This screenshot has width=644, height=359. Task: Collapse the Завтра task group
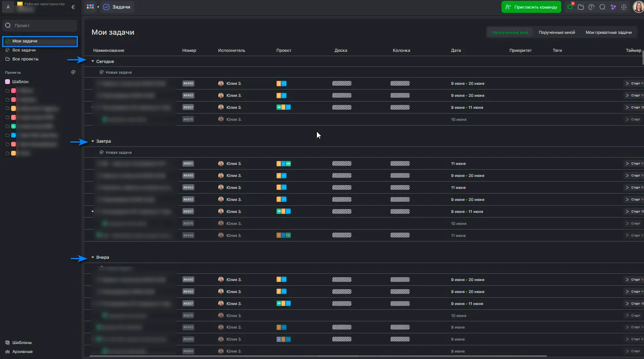point(92,141)
